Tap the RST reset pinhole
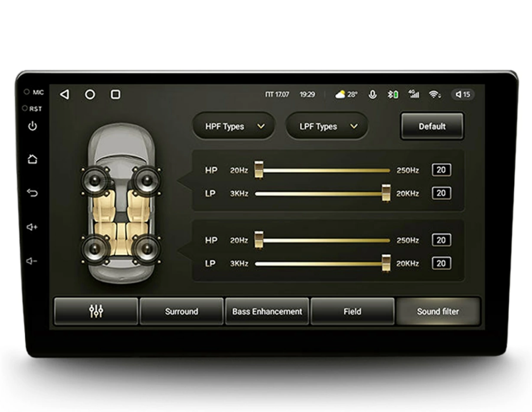532x412 pixels. point(25,108)
